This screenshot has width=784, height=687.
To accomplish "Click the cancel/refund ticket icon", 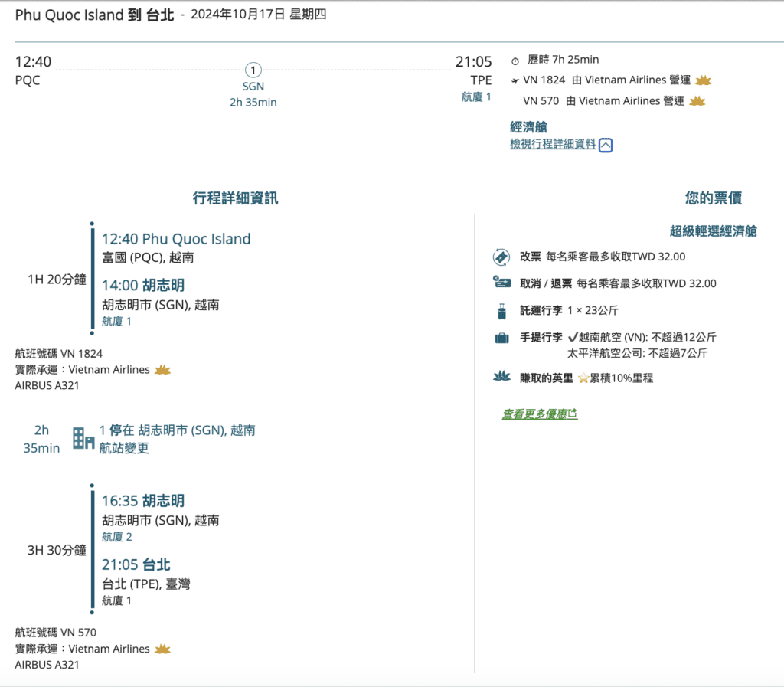I will [501, 283].
